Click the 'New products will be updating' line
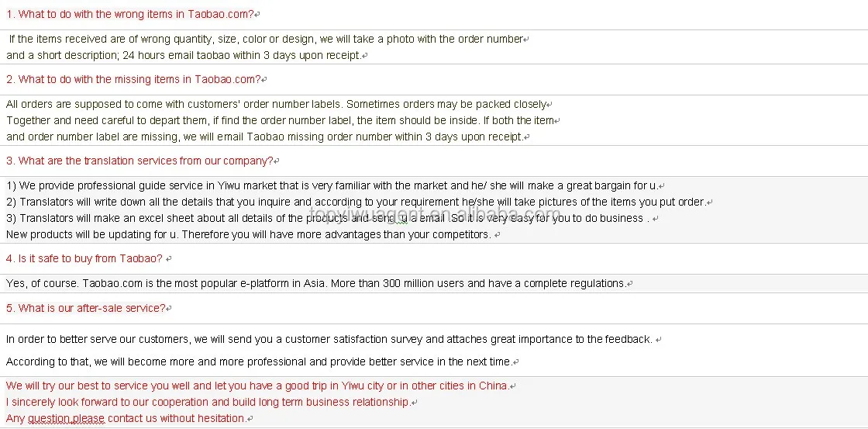Image resolution: width=868 pixels, height=429 pixels. (249, 234)
